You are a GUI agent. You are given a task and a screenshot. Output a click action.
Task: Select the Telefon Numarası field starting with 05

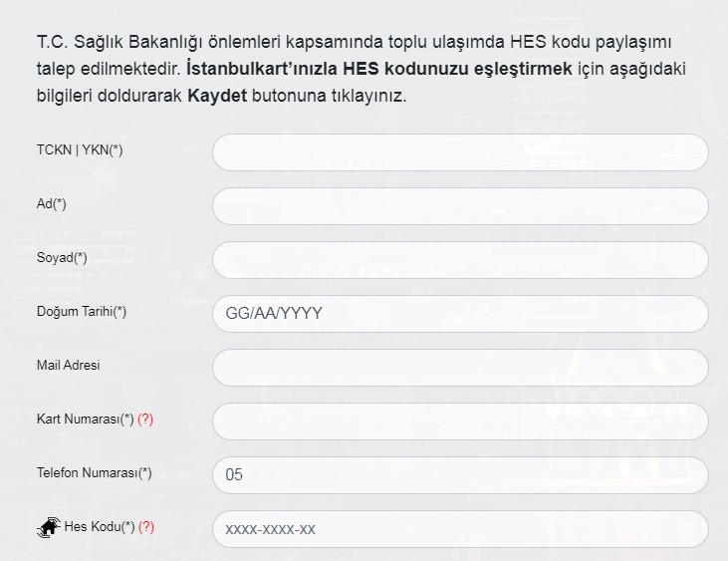pos(459,475)
